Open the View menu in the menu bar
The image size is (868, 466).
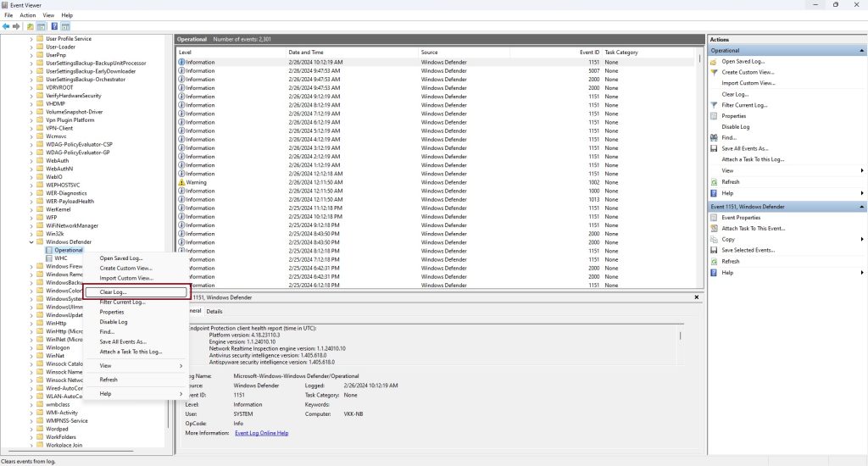pos(48,15)
